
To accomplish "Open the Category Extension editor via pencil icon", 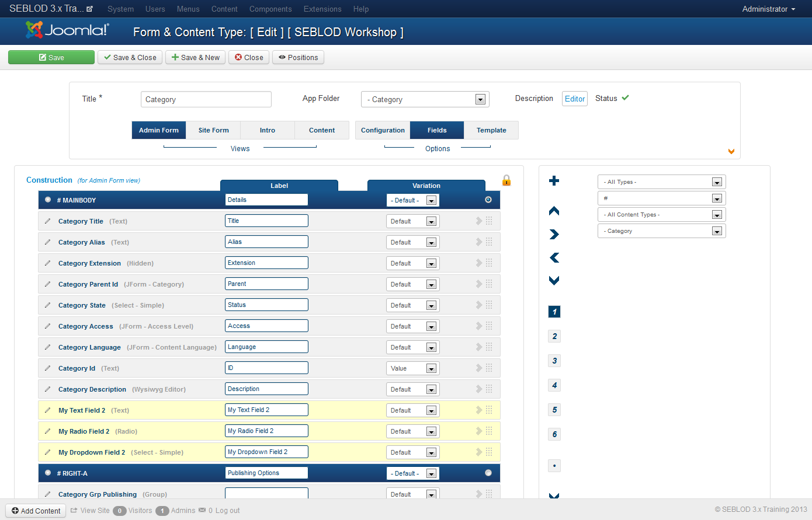I will pyautogui.click(x=48, y=263).
